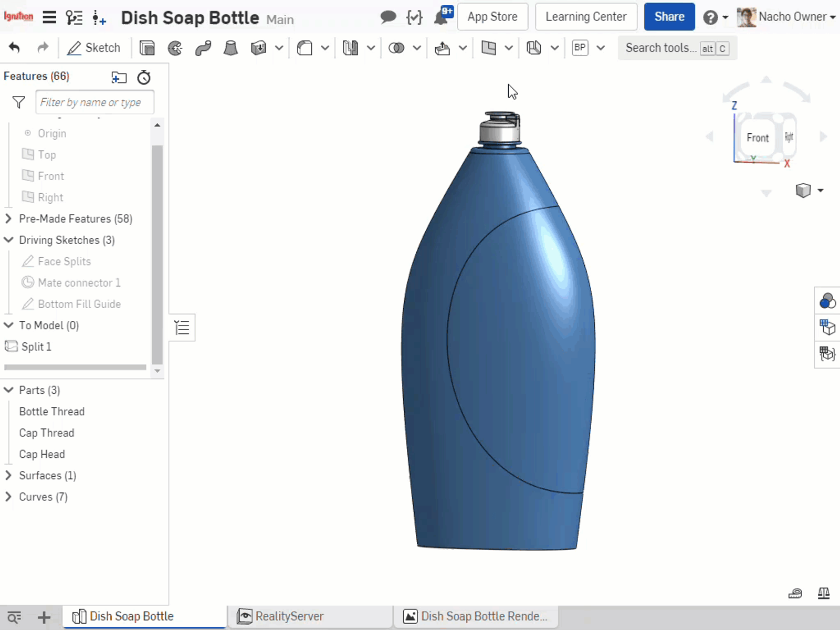Switch to the RealityServer tab
840x630 pixels.
289,616
